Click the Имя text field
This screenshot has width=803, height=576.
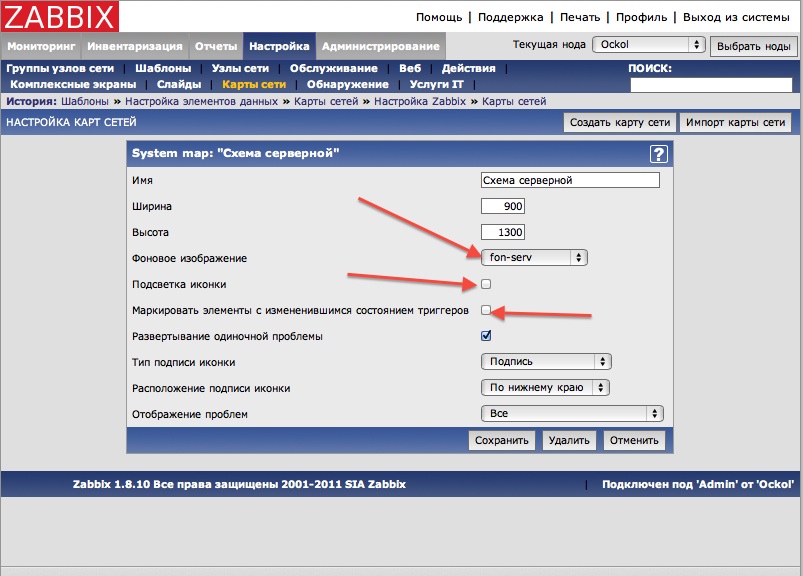(570, 180)
